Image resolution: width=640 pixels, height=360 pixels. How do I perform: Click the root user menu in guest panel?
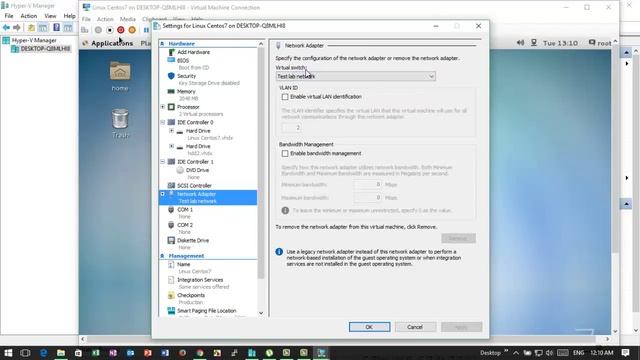point(600,43)
